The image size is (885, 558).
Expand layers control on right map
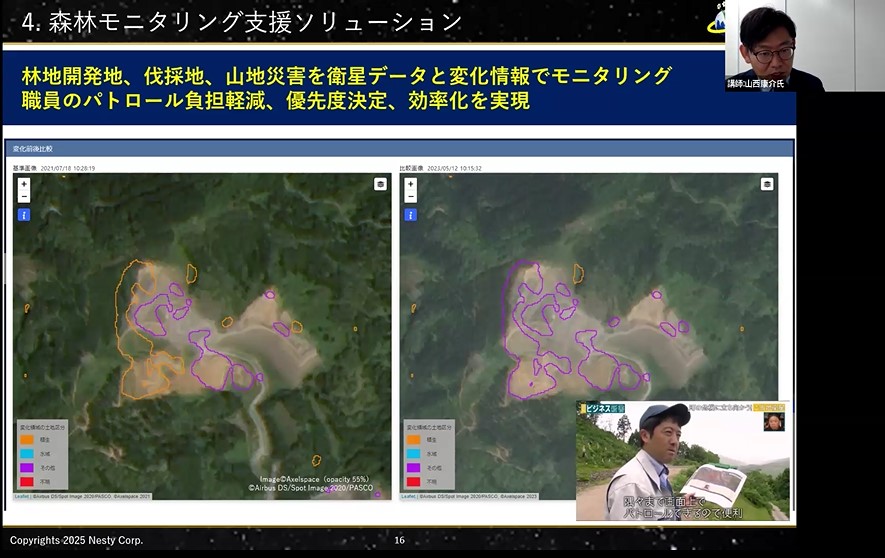(767, 184)
